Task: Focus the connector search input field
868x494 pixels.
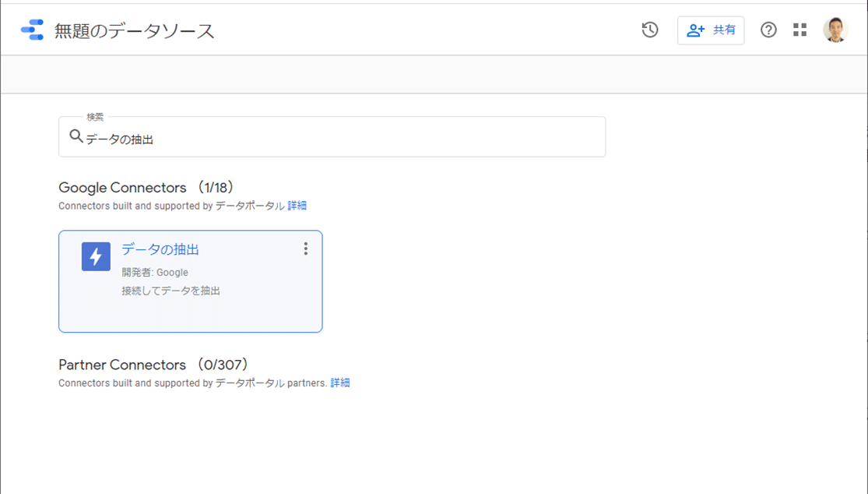Action: pos(343,139)
